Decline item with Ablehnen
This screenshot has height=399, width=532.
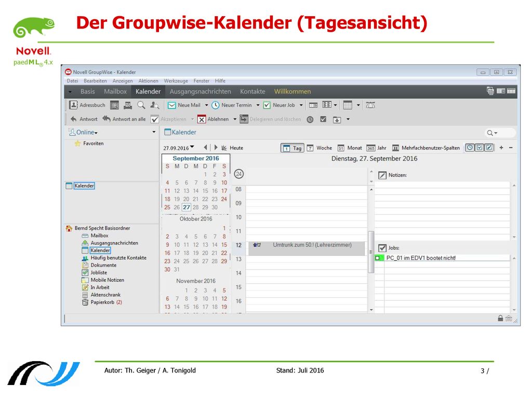213,119
